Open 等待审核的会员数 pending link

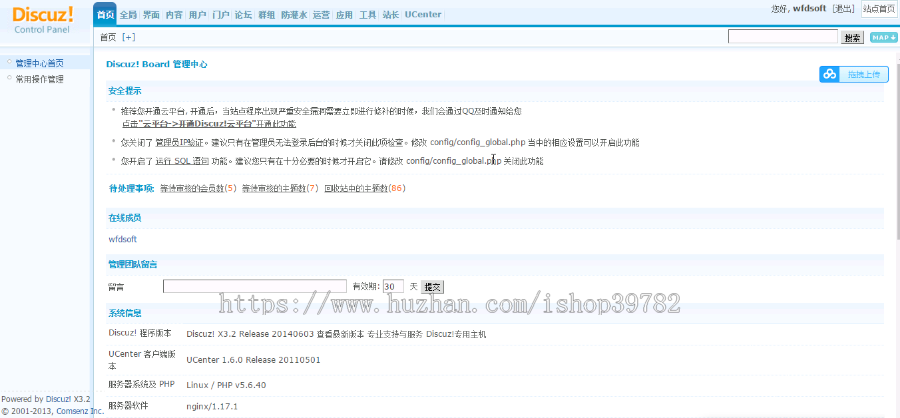click(192, 188)
